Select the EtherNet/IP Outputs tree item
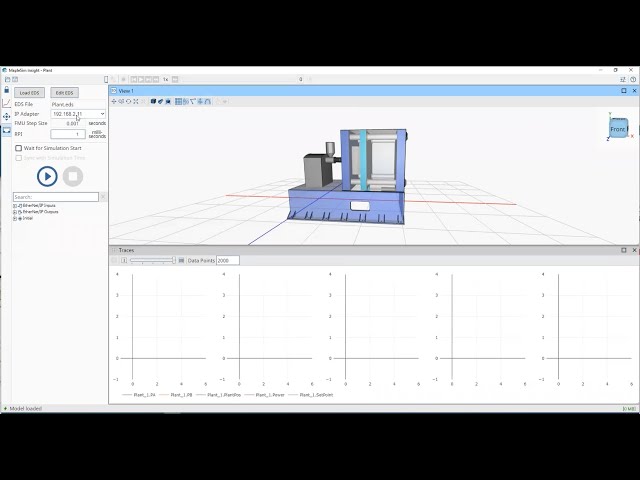The image size is (640, 480). click(x=40, y=212)
